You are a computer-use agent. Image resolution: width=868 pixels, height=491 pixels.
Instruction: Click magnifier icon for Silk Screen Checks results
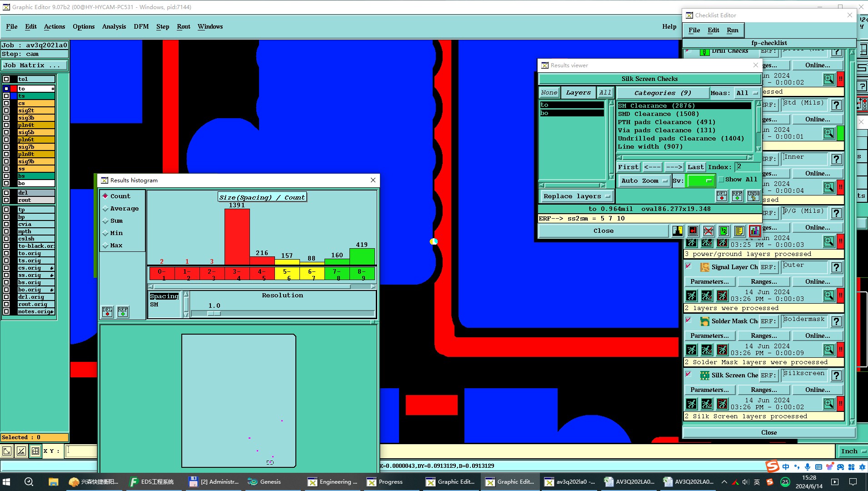point(829,404)
